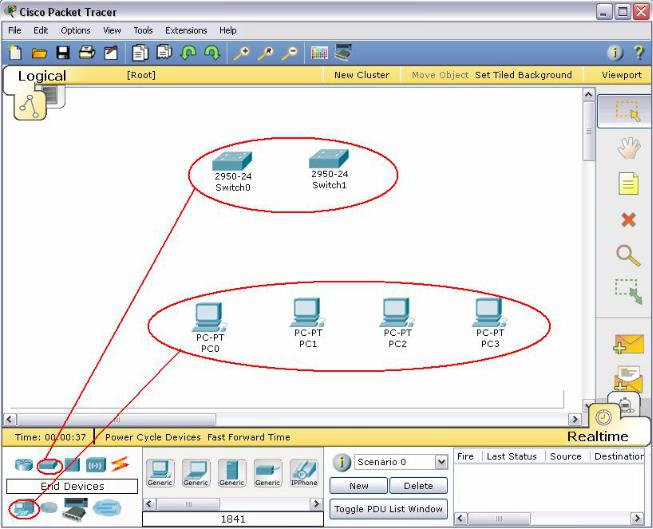
Task: Click the New file icon in toolbar
Action: point(15,52)
